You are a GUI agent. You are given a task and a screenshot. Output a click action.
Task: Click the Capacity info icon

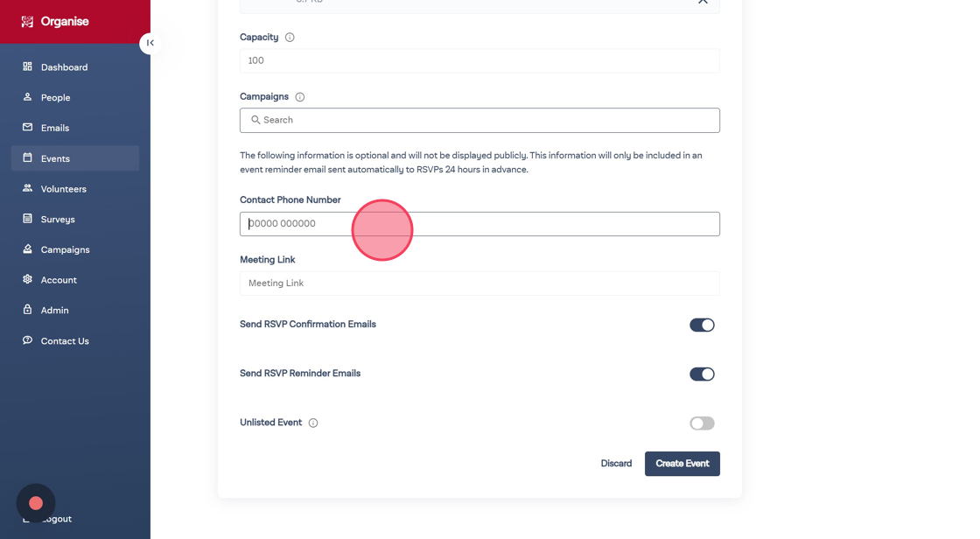point(290,38)
